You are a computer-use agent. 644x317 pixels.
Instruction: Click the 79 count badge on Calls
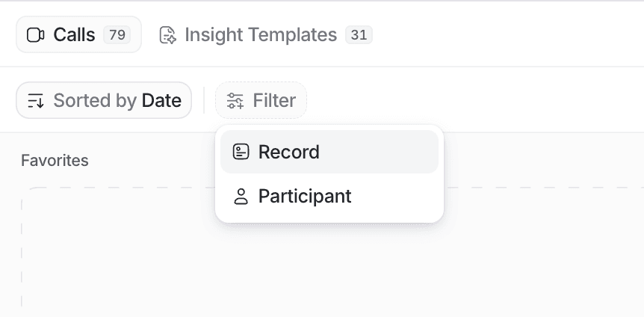pyautogui.click(x=117, y=35)
